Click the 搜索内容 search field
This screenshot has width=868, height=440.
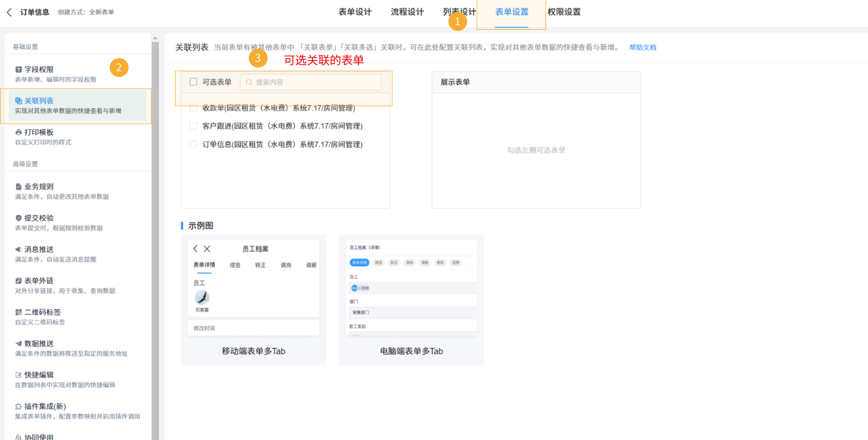310,82
